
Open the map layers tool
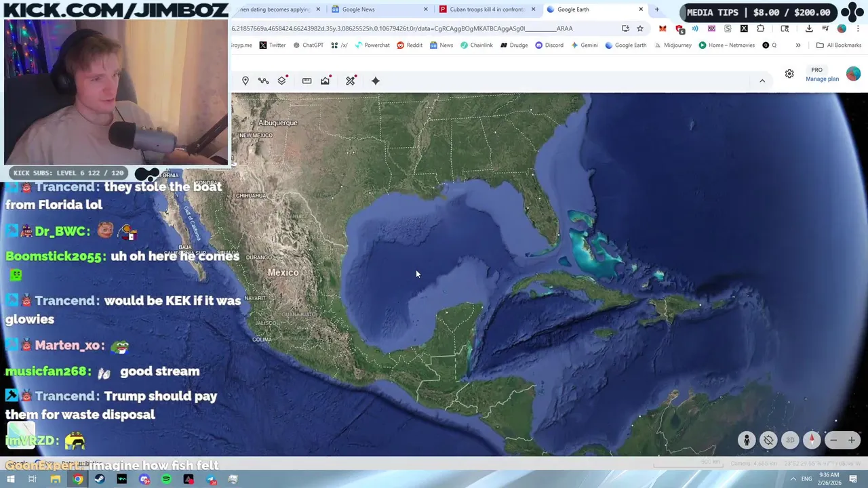coord(282,81)
